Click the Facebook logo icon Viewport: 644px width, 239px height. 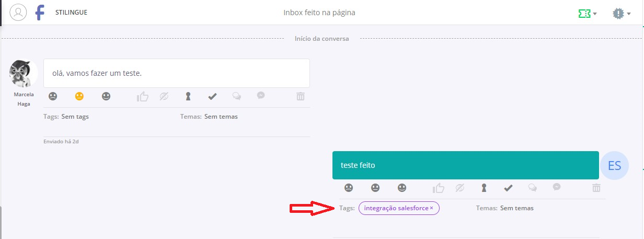pos(40,13)
